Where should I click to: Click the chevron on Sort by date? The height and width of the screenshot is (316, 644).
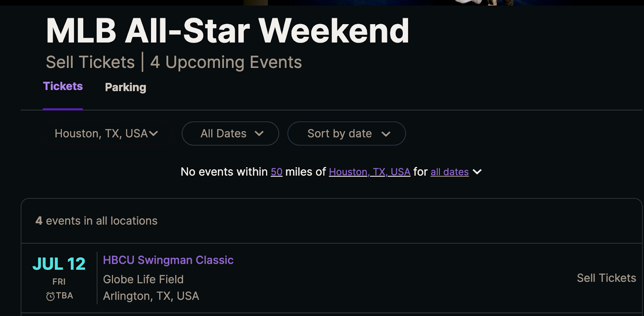(386, 133)
